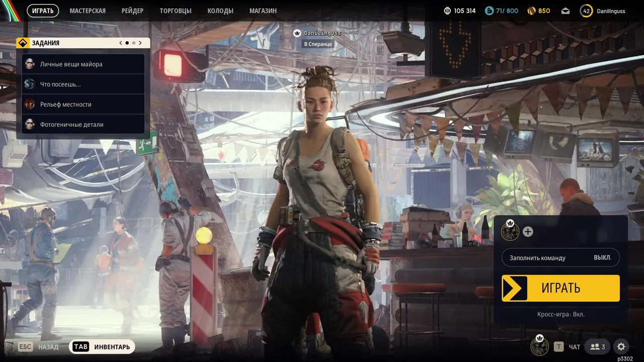Add a squad member with plus icon

tap(528, 232)
